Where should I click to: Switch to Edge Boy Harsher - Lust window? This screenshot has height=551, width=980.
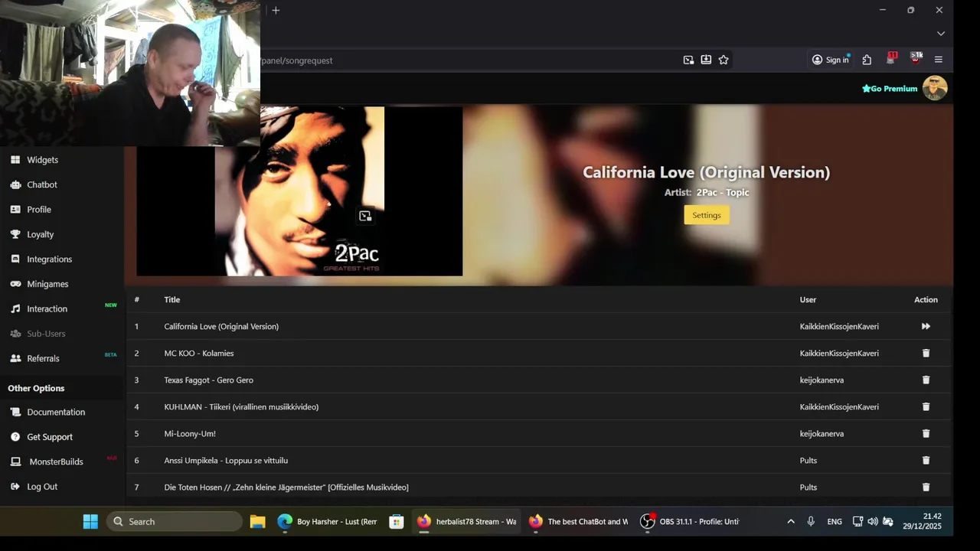pos(328,522)
